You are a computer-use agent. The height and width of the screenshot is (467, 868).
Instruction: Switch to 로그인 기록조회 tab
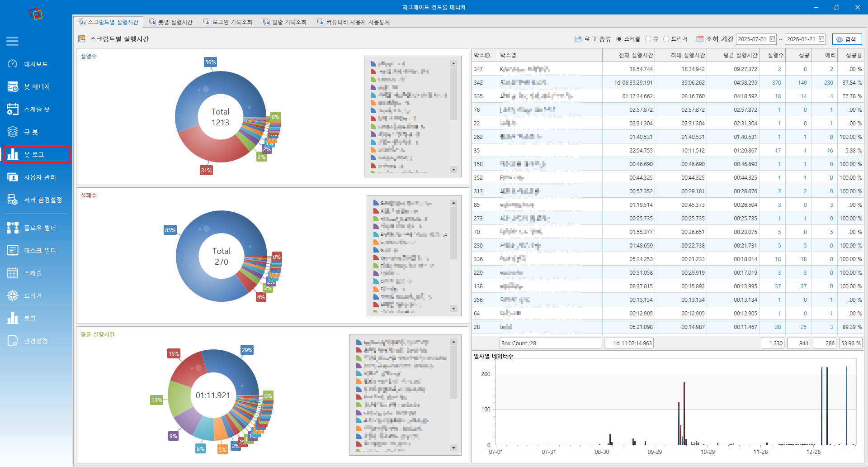pyautogui.click(x=228, y=22)
